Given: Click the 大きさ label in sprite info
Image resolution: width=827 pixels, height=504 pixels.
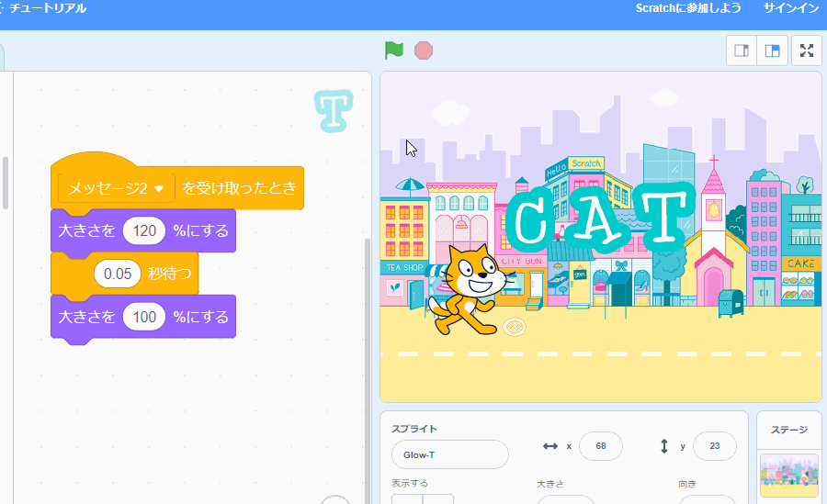Looking at the screenshot, I should tap(550, 484).
